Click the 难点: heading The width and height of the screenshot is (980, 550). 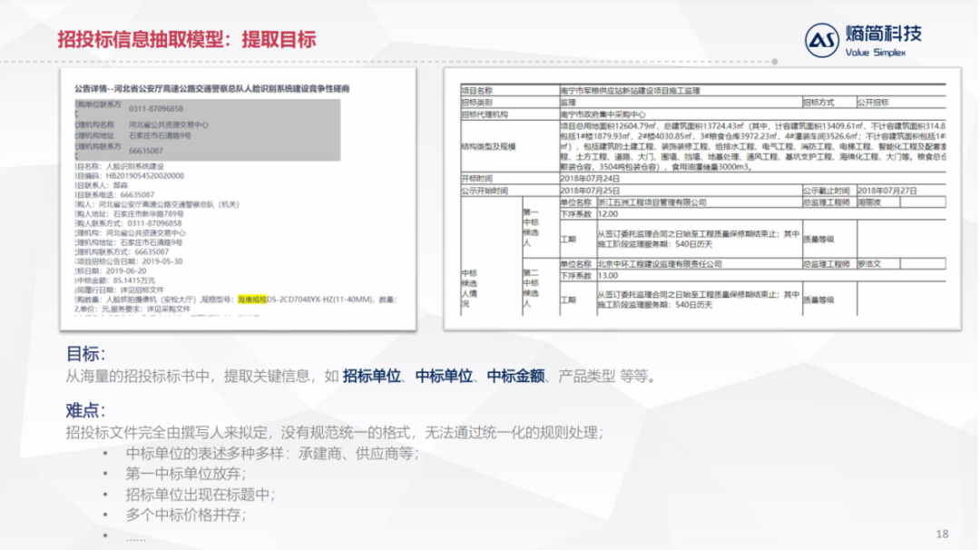tap(85, 410)
